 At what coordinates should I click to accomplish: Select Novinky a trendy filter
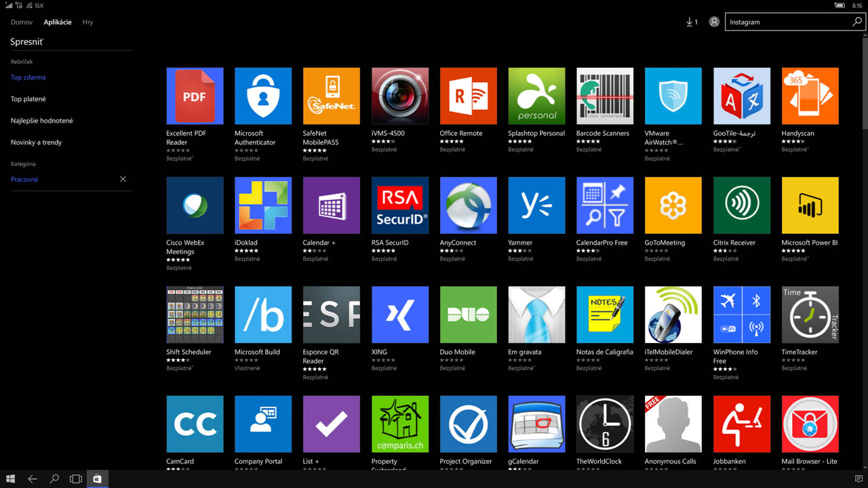(37, 142)
